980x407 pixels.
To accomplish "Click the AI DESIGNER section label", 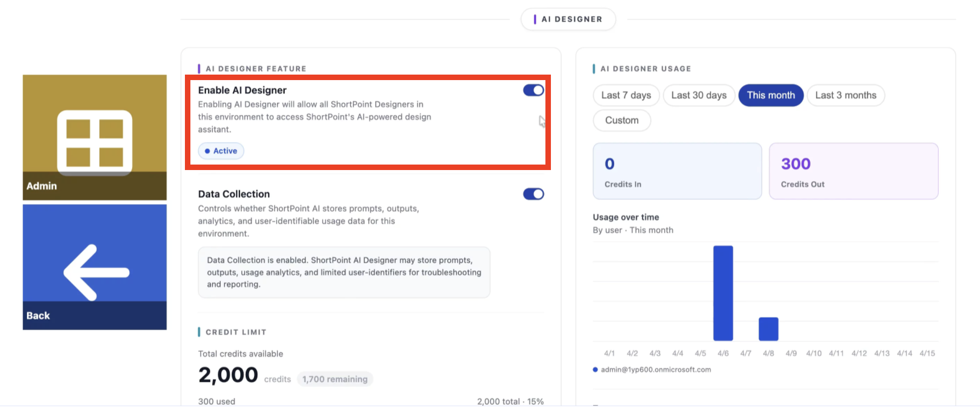I will (568, 19).
